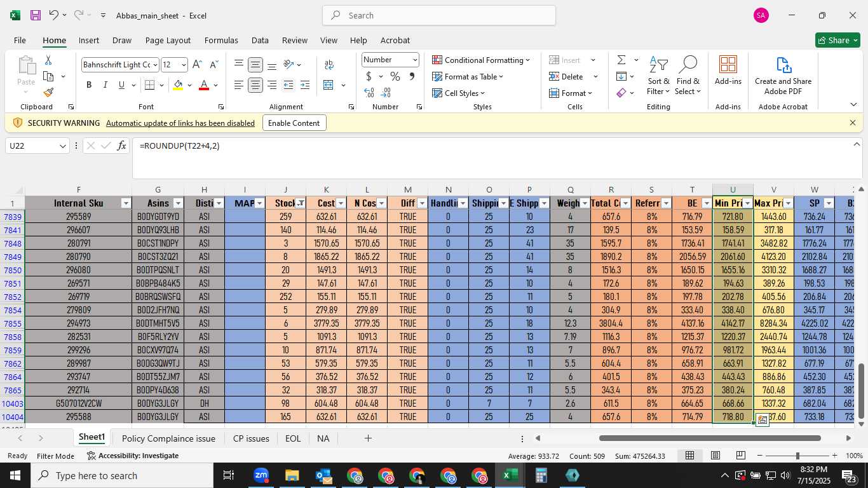Screen dimensions: 868x488
Task: Open the Font name dropdown
Action: point(154,65)
